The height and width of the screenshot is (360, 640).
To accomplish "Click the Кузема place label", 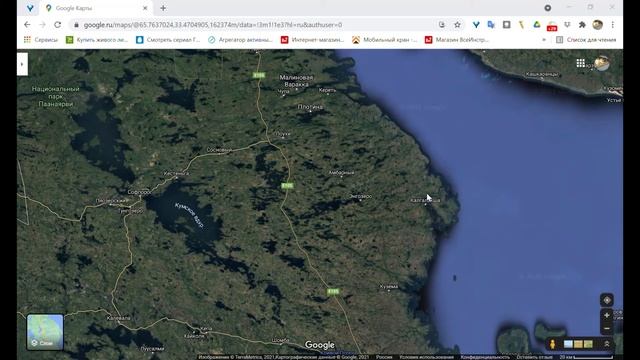I will (389, 287).
